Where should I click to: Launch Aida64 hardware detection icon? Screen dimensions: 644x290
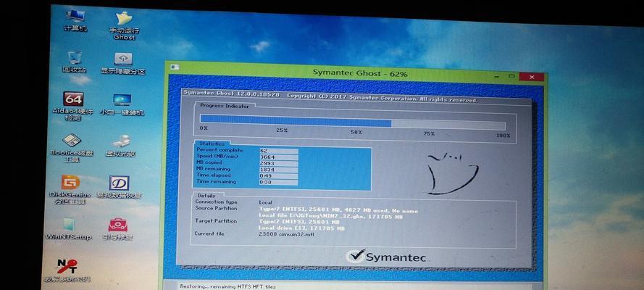(x=74, y=101)
